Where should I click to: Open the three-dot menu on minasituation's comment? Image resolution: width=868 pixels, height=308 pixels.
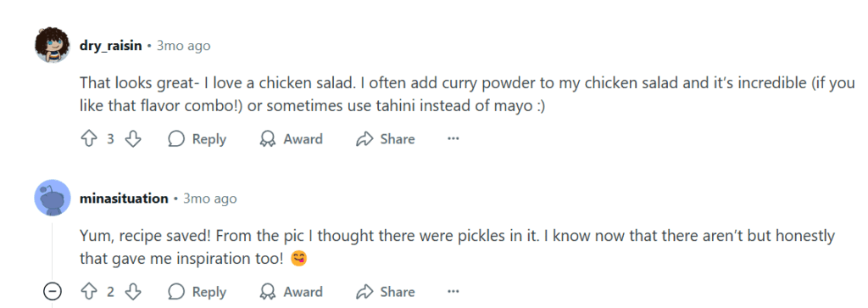[453, 291]
